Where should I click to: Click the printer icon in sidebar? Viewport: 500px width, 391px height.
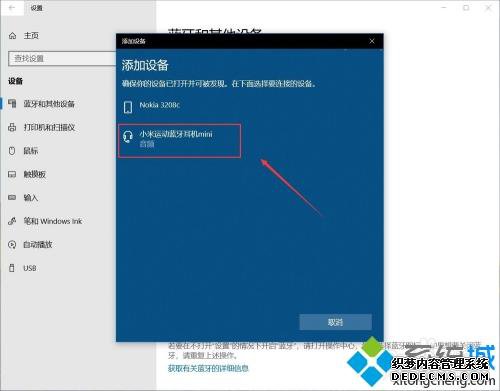click(12, 127)
